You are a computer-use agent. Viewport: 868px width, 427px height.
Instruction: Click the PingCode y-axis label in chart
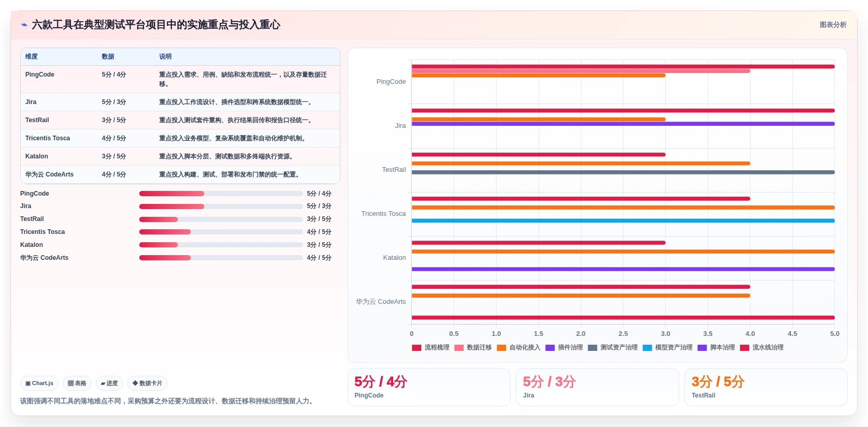point(391,82)
